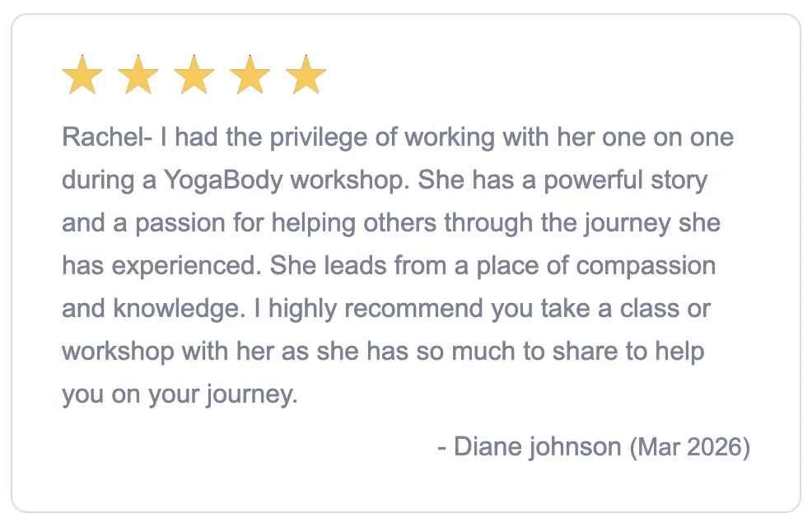Click the phrase powerful story
The width and height of the screenshot is (812, 527).
coord(626,180)
